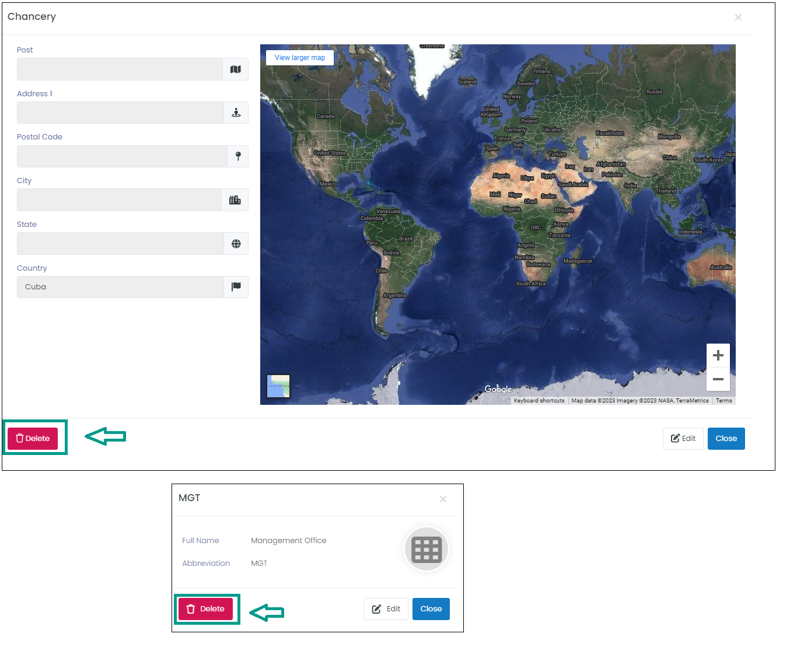Screen dimensions: 811x672
Task: Focus the State input field
Action: 120,244
